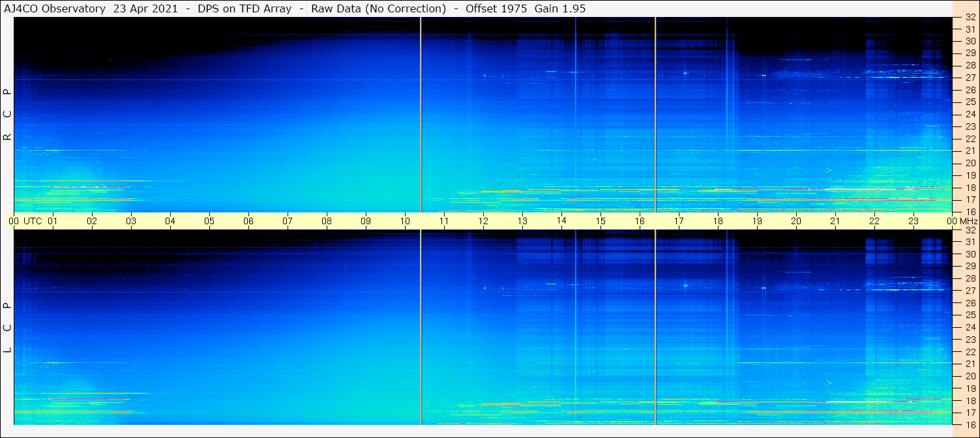The height and width of the screenshot is (438, 980).
Task: Click the '18' hour label on the time axis
Action: pyautogui.click(x=718, y=221)
